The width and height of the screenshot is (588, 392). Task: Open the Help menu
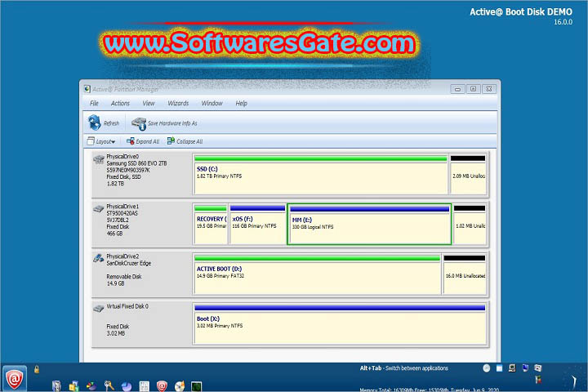click(241, 103)
